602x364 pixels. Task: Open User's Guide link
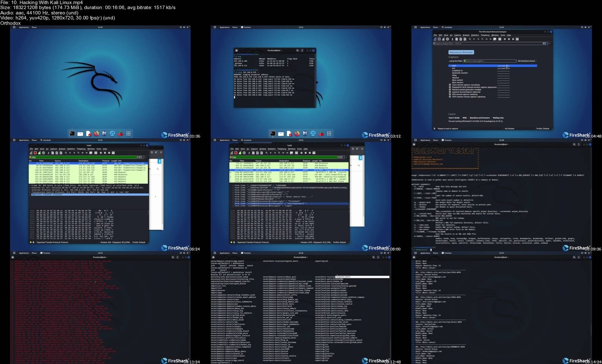(454, 118)
